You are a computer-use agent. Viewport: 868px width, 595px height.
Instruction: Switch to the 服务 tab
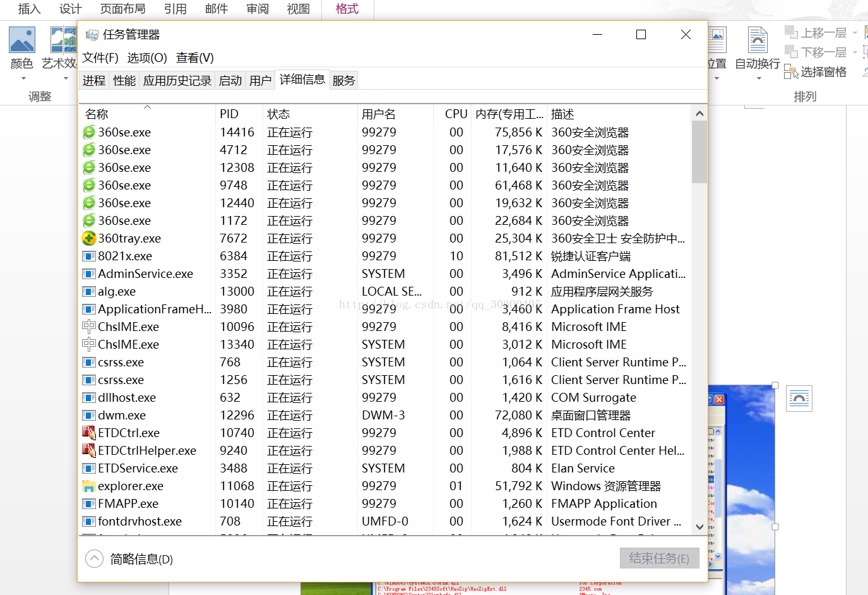coord(343,80)
